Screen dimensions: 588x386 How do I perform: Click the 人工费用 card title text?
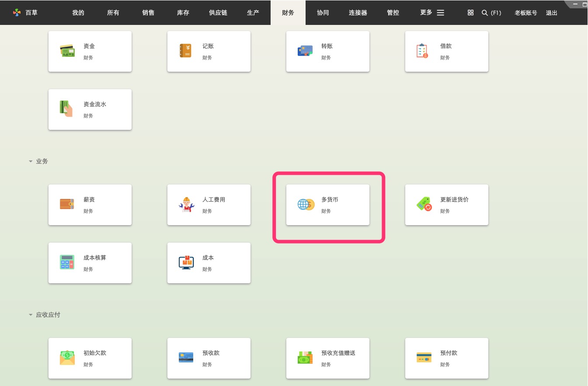tap(214, 200)
